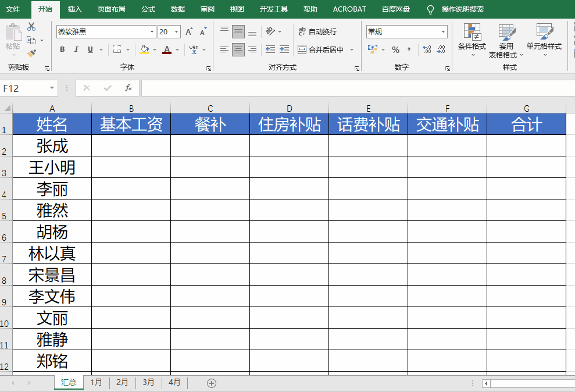Align text right
575x392 pixels.
[x=252, y=49]
